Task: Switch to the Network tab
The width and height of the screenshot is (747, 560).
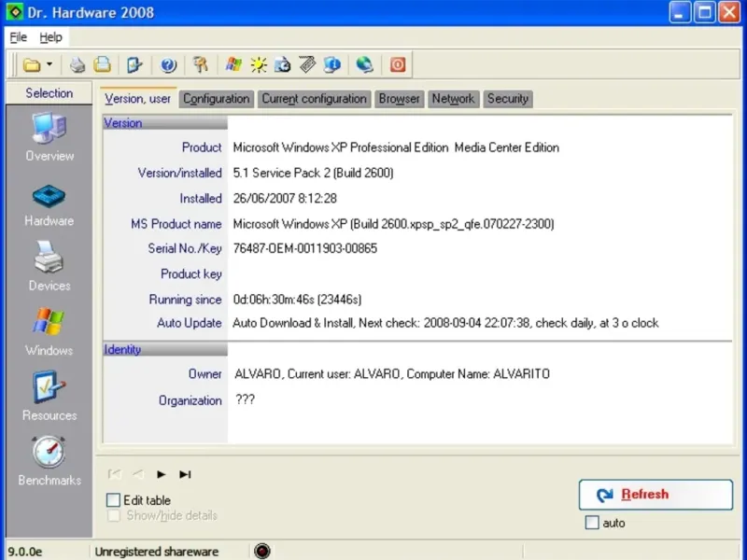Action: point(453,99)
